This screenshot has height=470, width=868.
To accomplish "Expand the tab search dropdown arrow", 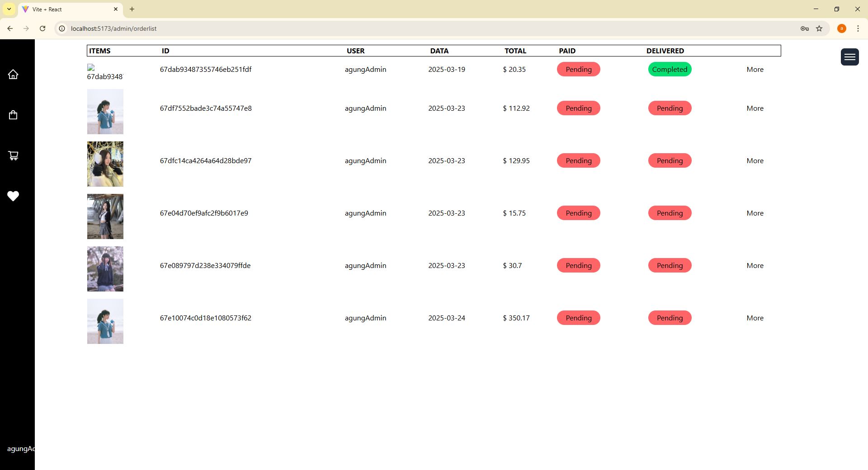I will (9, 9).
